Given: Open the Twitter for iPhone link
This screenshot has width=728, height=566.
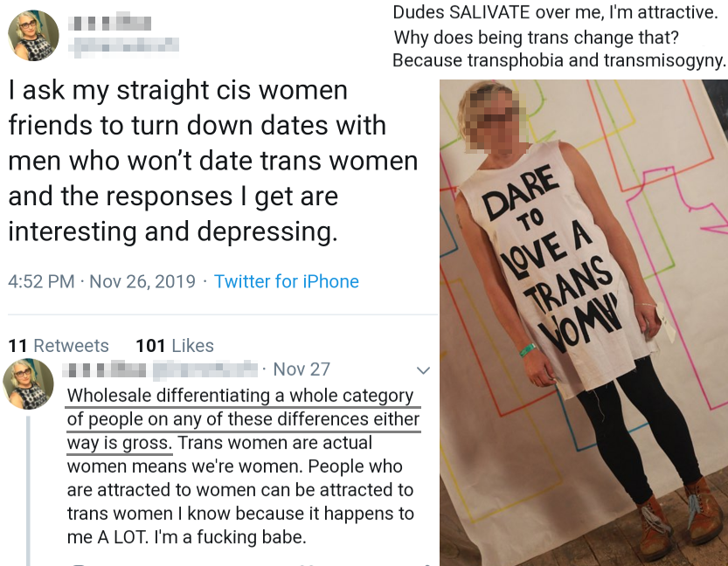Looking at the screenshot, I should 286,281.
